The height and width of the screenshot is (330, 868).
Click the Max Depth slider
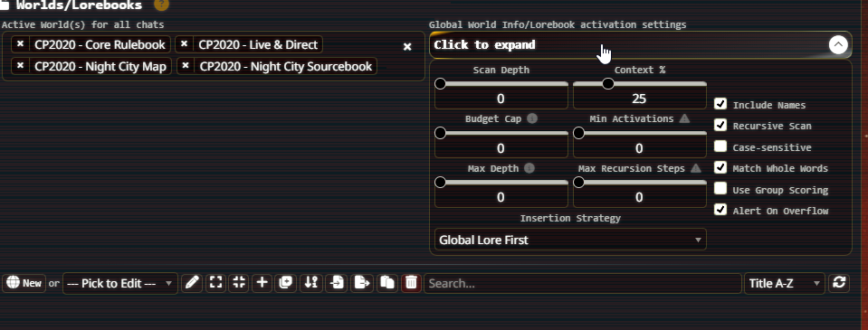501,183
